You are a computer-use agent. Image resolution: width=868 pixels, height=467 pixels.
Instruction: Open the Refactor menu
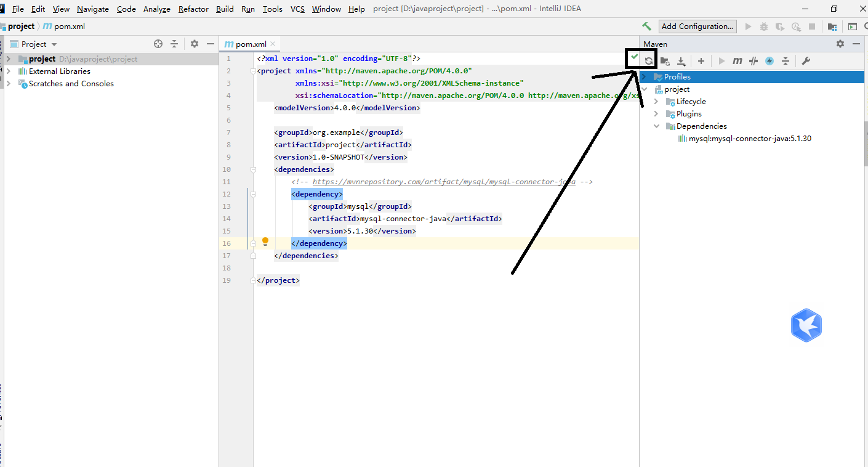pyautogui.click(x=193, y=9)
